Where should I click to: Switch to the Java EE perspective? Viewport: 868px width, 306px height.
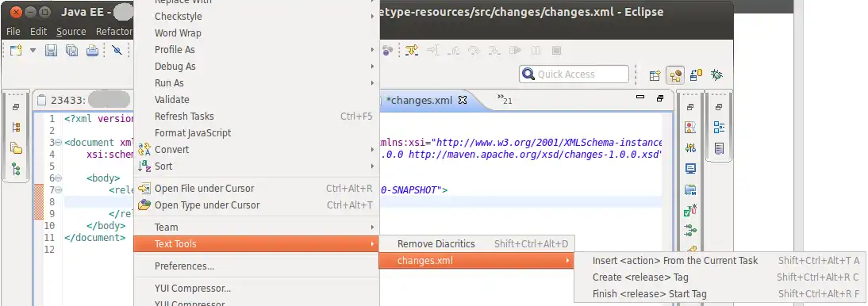pyautogui.click(x=675, y=75)
